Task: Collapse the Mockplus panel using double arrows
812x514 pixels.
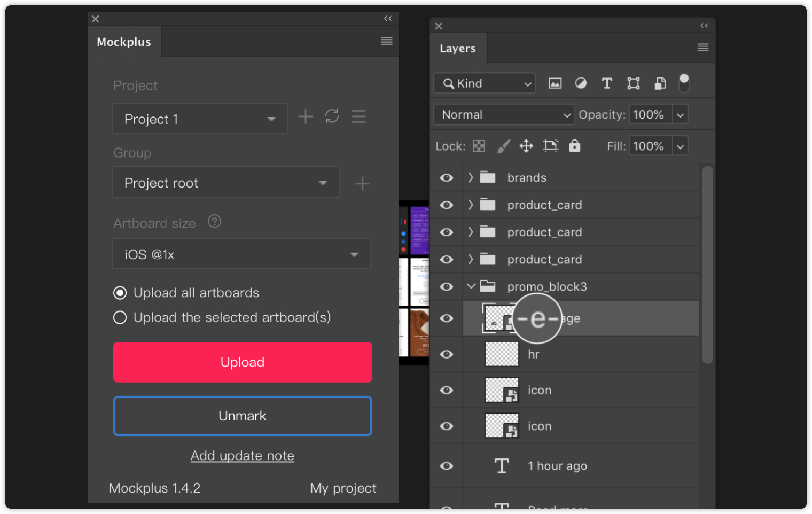Action: [x=388, y=19]
